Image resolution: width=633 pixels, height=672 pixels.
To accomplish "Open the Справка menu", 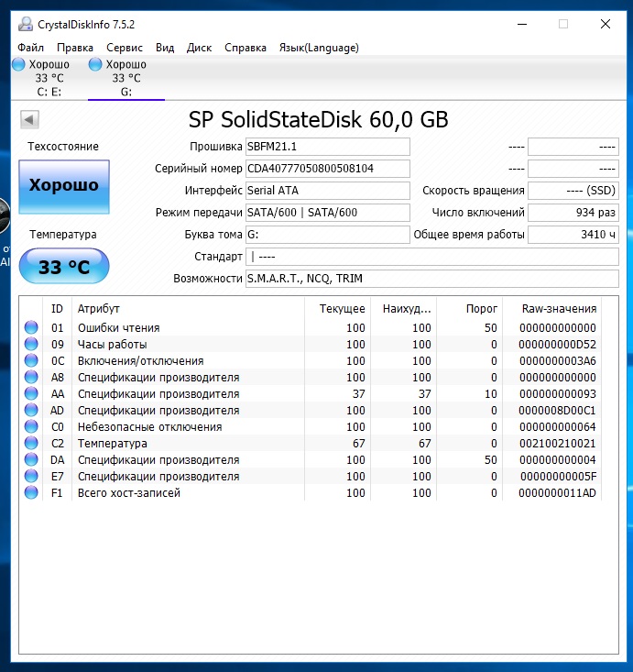I will [x=246, y=48].
